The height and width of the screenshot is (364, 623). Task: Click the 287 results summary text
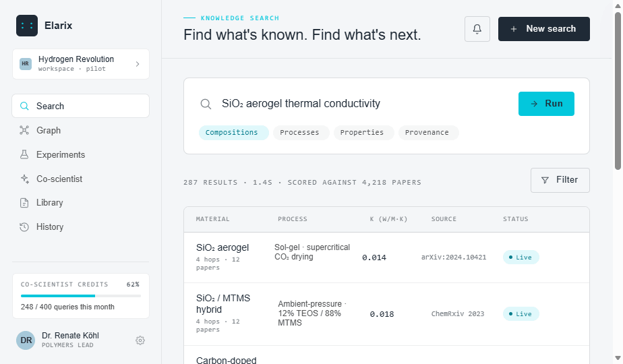tap(302, 183)
